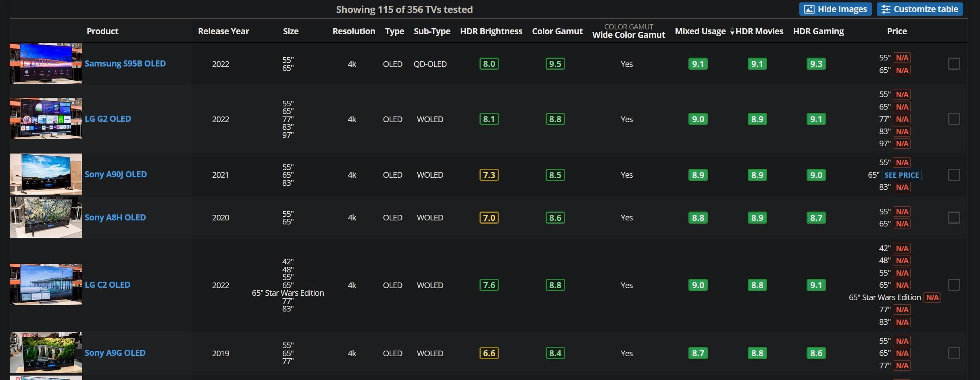Select the Sony A9G OLED compare checkbox

(954, 353)
